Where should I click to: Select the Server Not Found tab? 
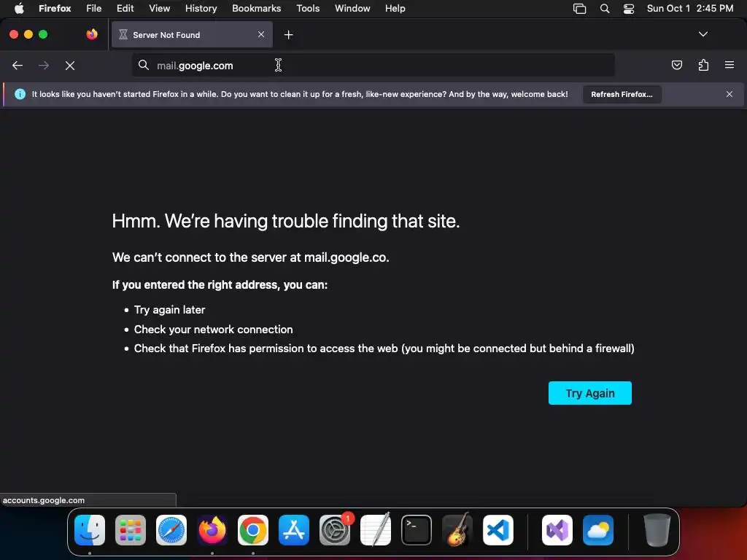(x=192, y=34)
